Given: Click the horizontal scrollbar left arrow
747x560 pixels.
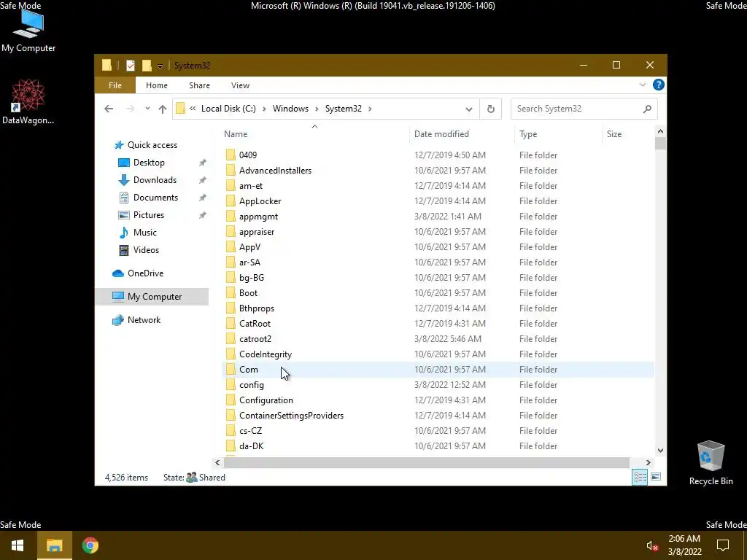Looking at the screenshot, I should pos(217,462).
